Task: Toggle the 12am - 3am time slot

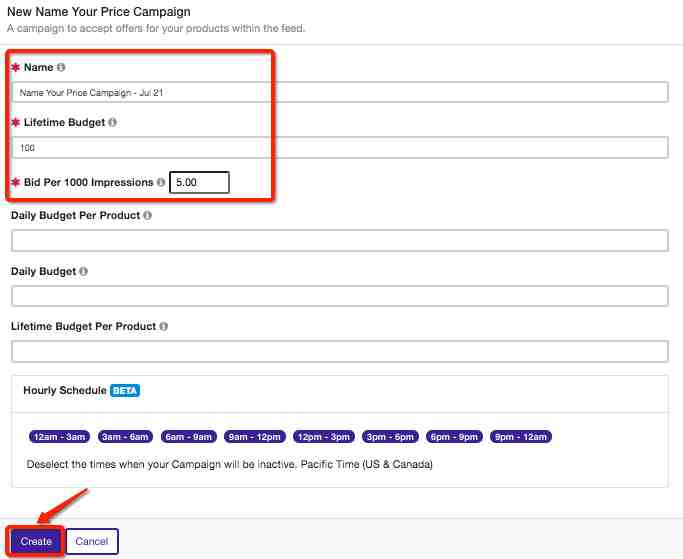Action: tap(59, 437)
